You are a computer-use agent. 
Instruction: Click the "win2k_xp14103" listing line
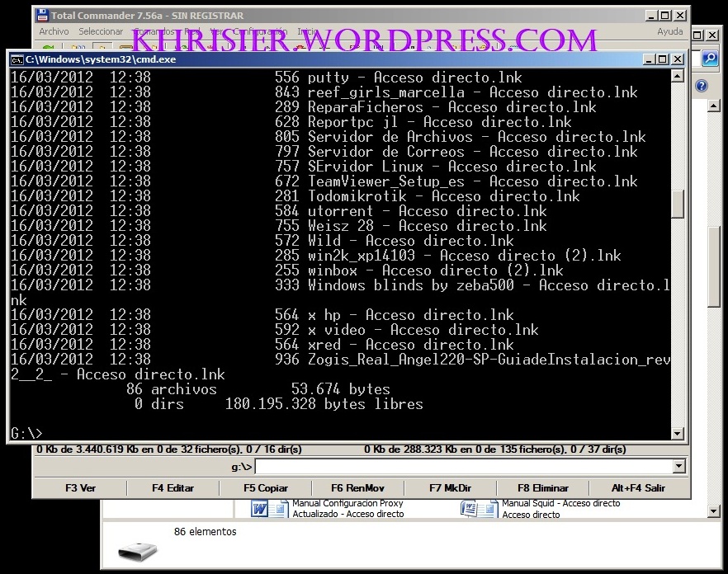tap(315, 255)
